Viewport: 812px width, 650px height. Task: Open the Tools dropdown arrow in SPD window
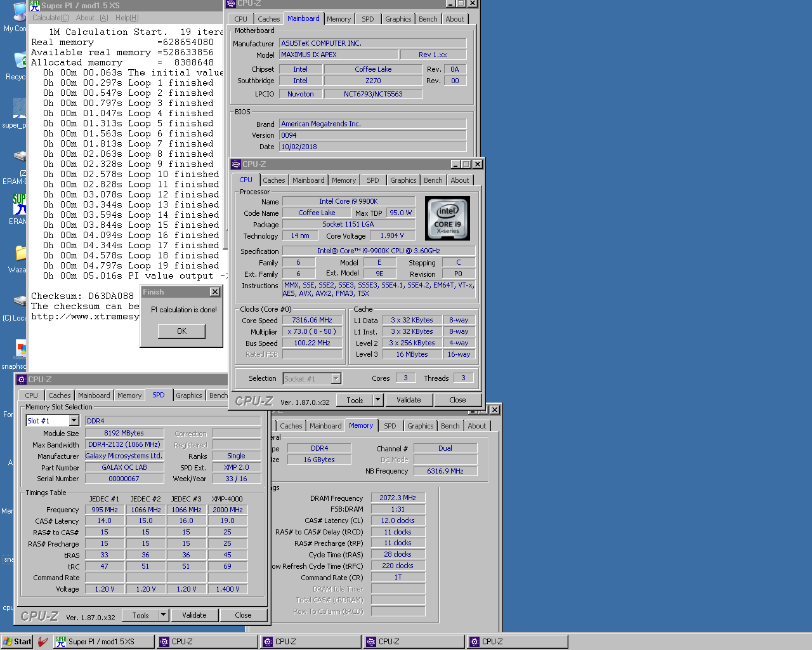(x=163, y=615)
